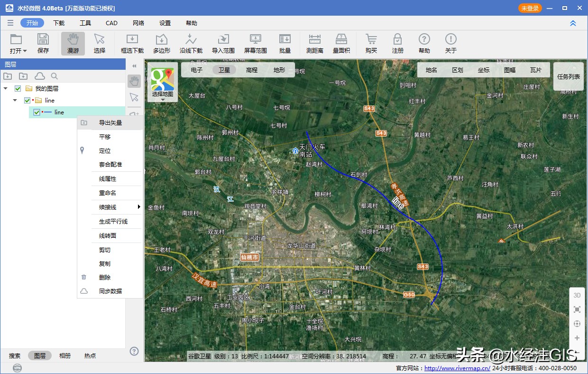Switch to the 高程 map type
This screenshot has width=588, height=374.
[252, 70]
